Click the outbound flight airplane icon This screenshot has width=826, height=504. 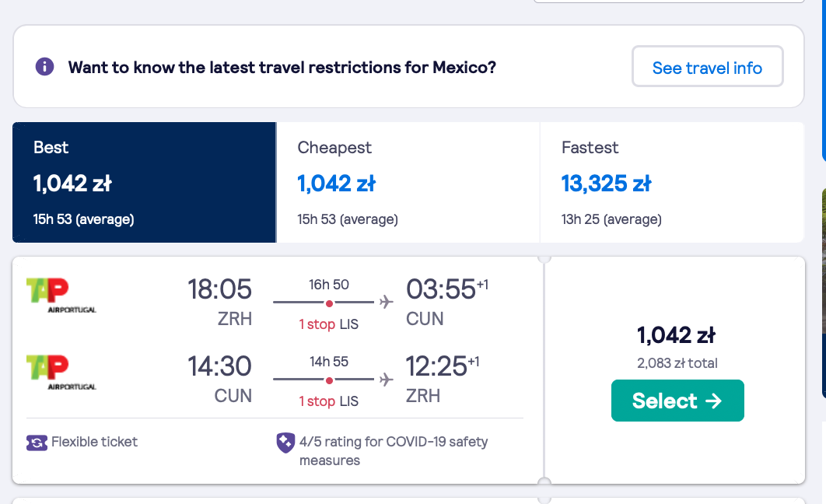point(386,302)
